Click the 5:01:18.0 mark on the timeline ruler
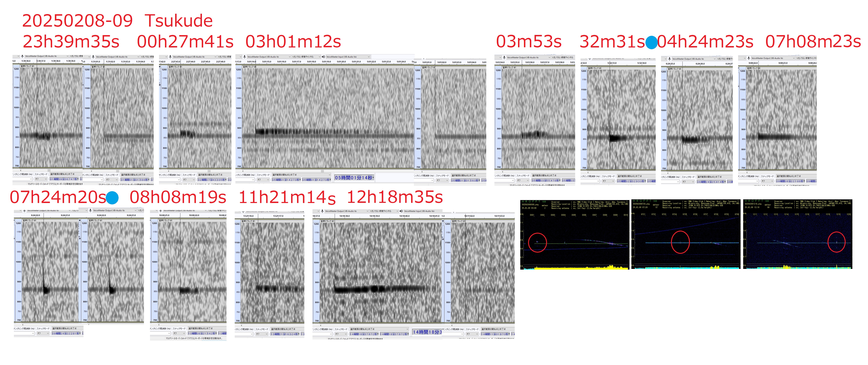The image size is (868, 365). [311, 62]
